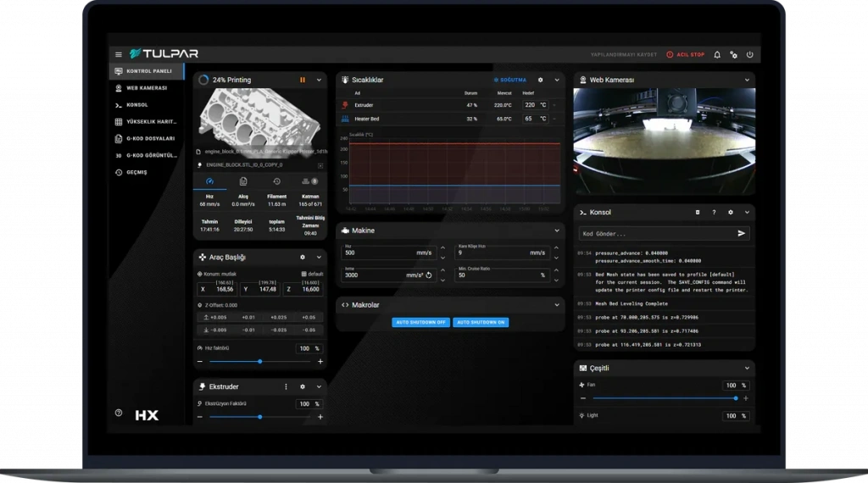The image size is (868, 483).
Task: Click the AUTO SHUTDOWN OFF macro button
Action: point(420,323)
